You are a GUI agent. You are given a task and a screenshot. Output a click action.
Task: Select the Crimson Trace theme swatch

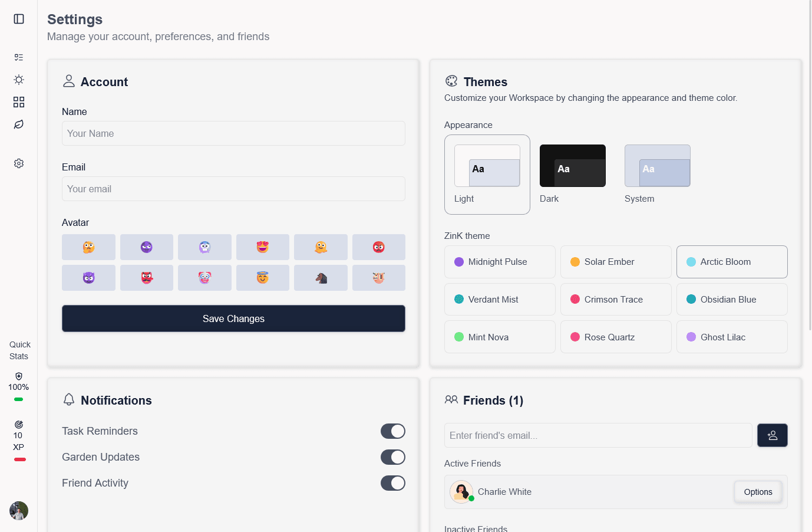[615, 299]
